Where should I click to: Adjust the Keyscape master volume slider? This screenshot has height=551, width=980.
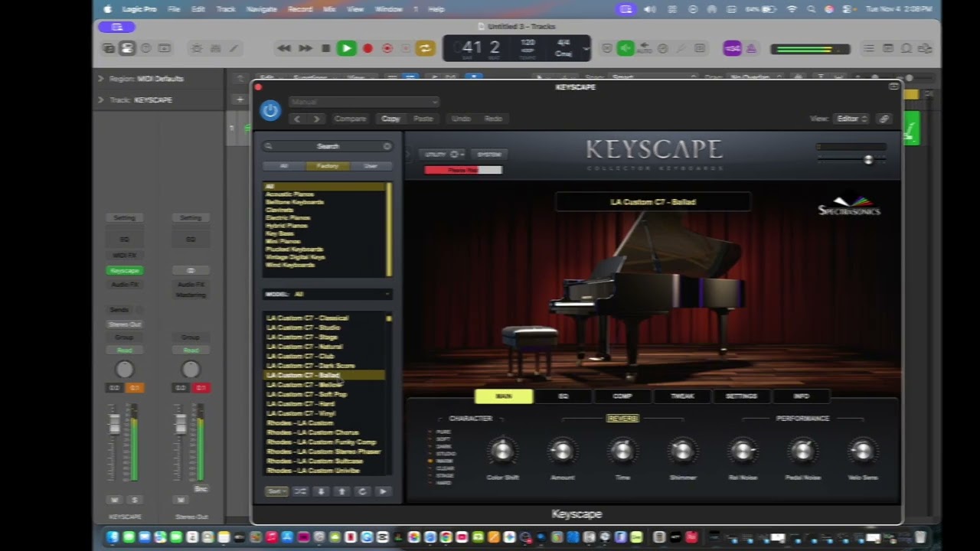point(867,160)
